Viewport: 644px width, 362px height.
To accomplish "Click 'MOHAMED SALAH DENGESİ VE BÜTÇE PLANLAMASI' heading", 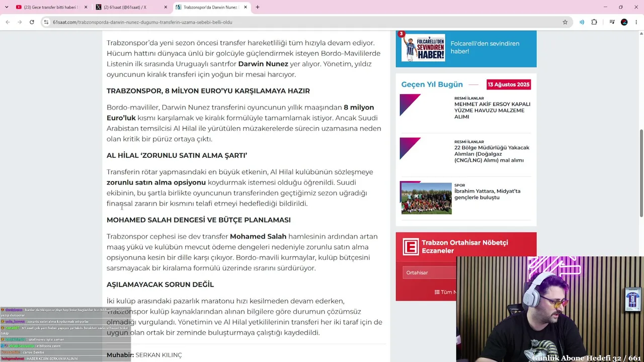I will click(199, 220).
